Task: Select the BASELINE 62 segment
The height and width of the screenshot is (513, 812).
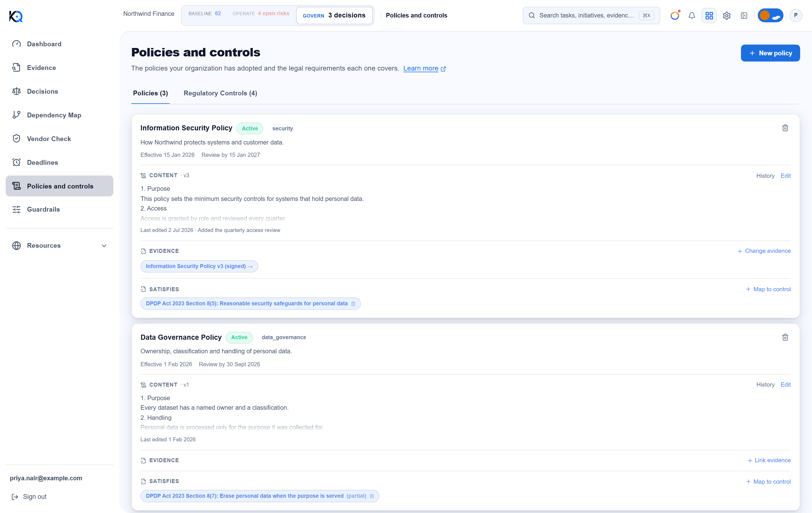Action: (205, 14)
